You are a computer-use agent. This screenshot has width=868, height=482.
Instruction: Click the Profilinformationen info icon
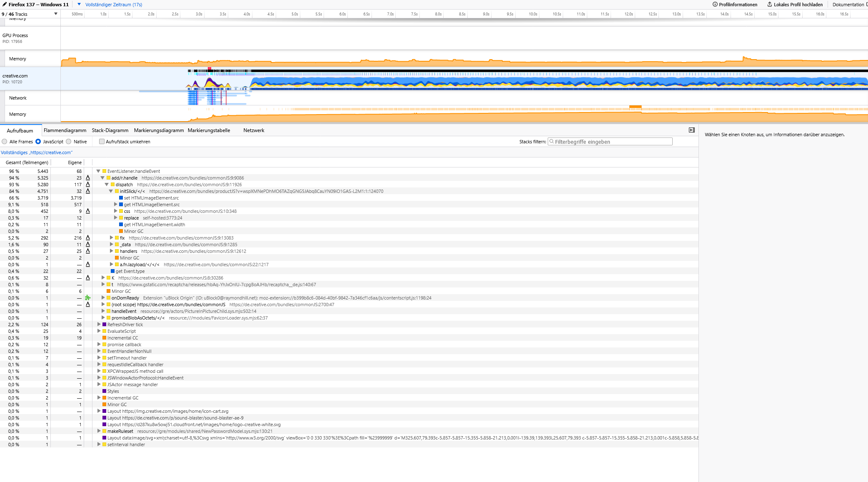(x=715, y=5)
